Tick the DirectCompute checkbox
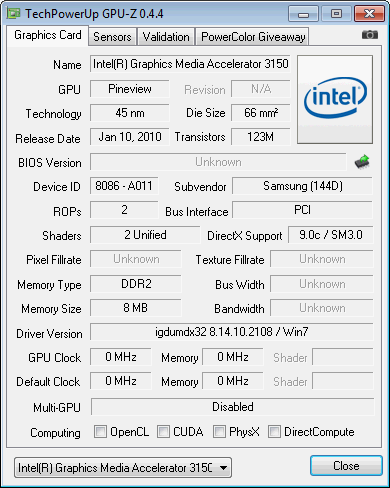This screenshot has height=488, width=390. point(274,431)
